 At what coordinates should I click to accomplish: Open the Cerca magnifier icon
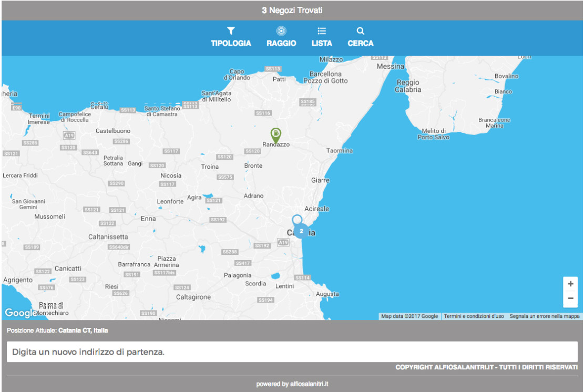(x=360, y=31)
